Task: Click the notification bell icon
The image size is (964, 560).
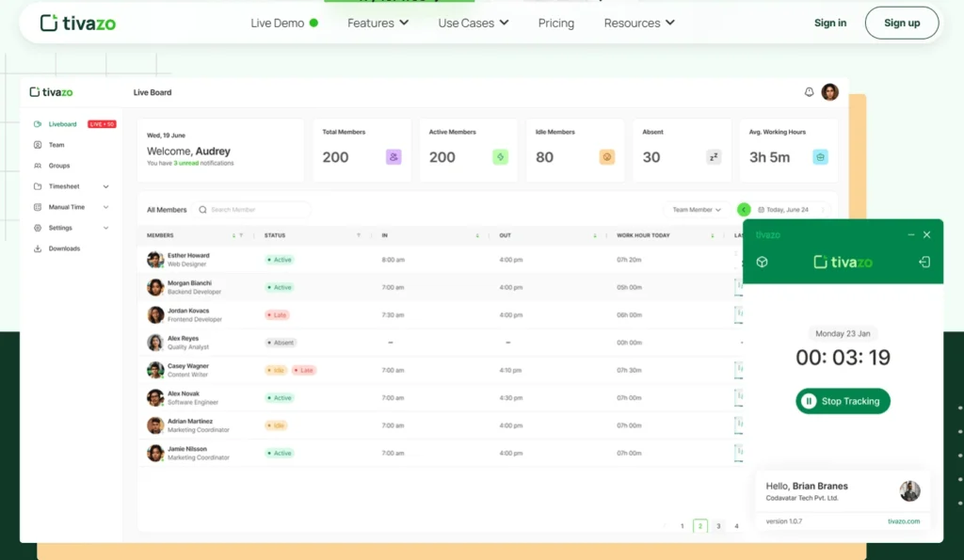Action: (x=809, y=92)
